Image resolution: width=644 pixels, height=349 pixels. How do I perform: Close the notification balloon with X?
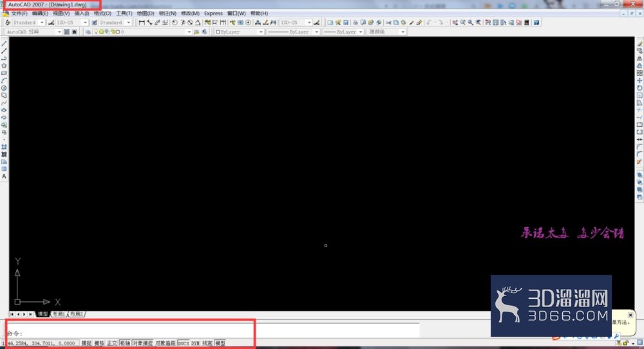pos(630,315)
